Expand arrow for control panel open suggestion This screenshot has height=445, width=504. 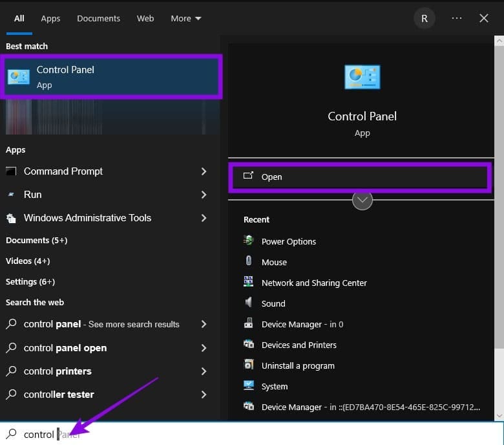coord(204,348)
